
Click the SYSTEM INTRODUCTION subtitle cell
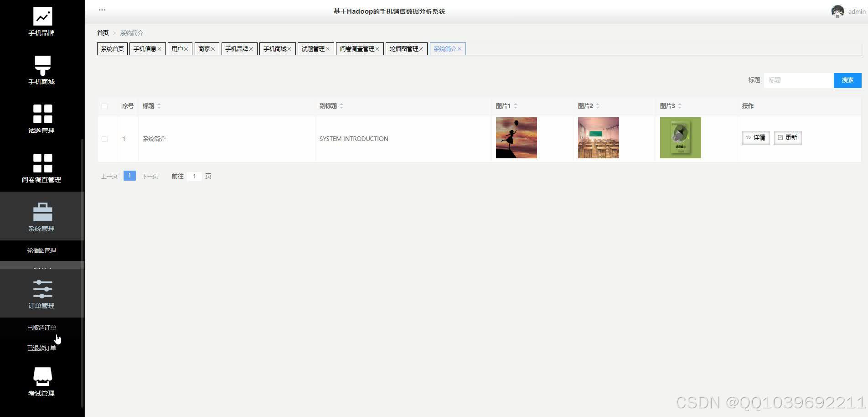354,139
